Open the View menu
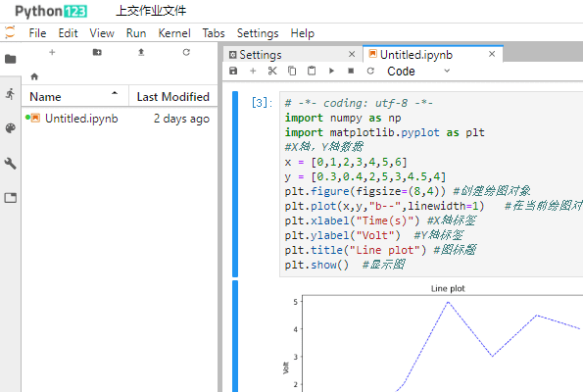Viewport: 583px width, 392px height. coord(102,33)
